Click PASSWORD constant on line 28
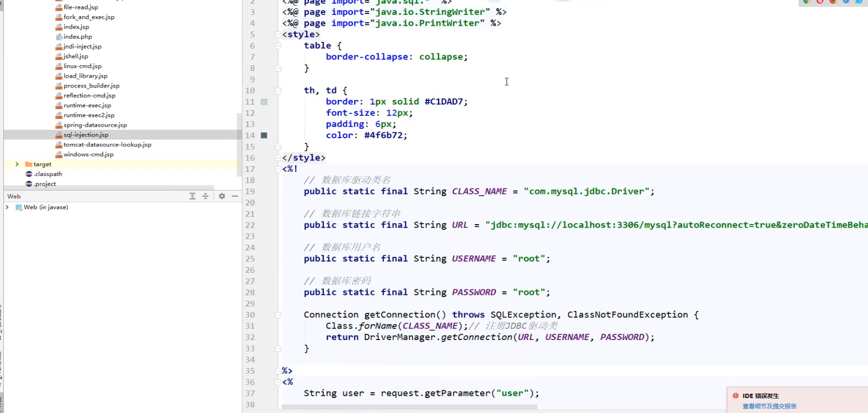868x413 pixels. click(474, 292)
